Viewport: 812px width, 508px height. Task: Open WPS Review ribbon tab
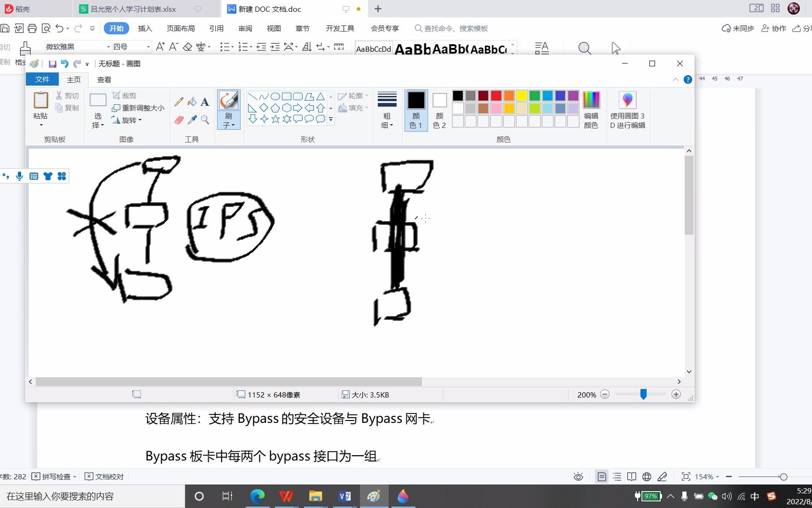pyautogui.click(x=245, y=28)
